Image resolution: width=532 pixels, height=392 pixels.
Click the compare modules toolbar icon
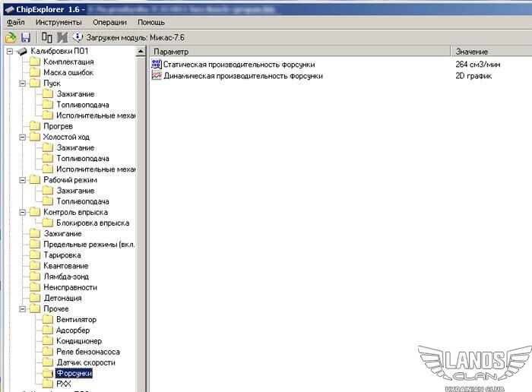click(47, 37)
